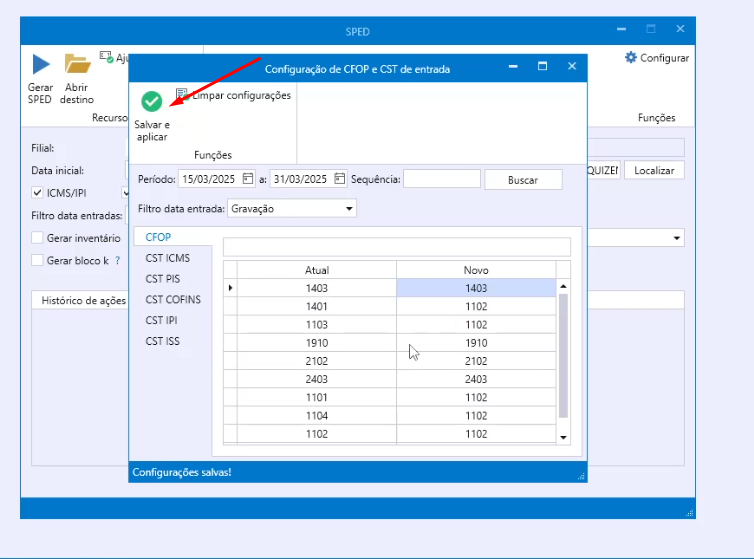Viewport: 754px width, 559px height.
Task: Enable the Gerar bloco k checkbox
Action: pos(38,260)
